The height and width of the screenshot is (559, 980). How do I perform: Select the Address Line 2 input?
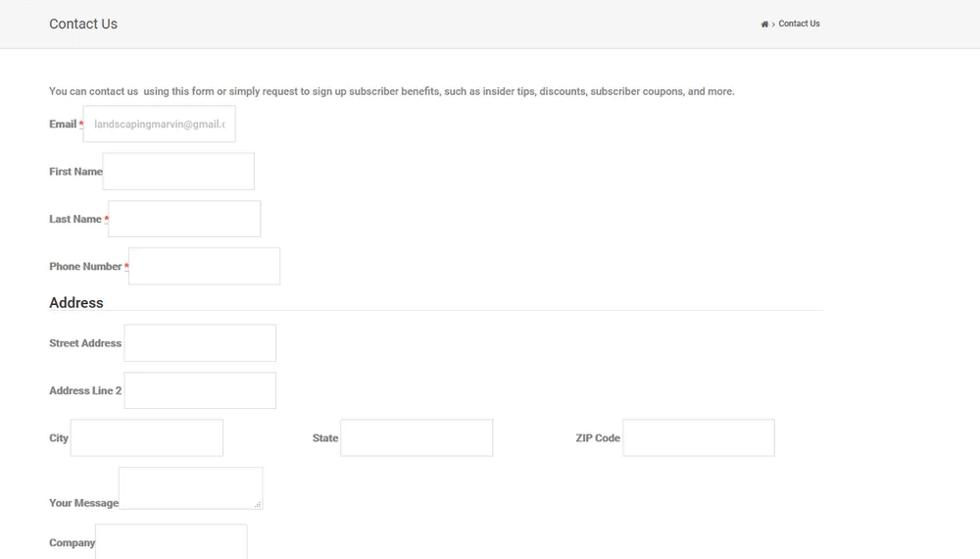(x=200, y=390)
